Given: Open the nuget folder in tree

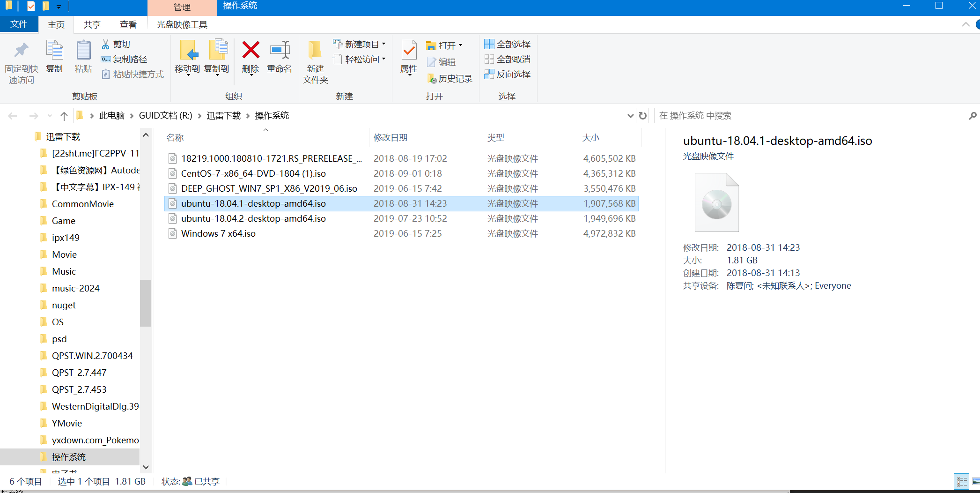Looking at the screenshot, I should click(64, 305).
